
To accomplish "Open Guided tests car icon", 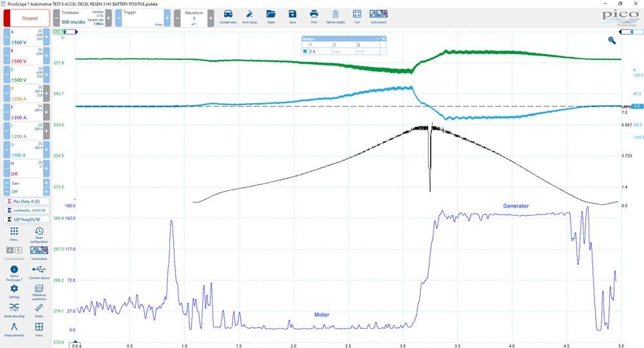I will [228, 17].
